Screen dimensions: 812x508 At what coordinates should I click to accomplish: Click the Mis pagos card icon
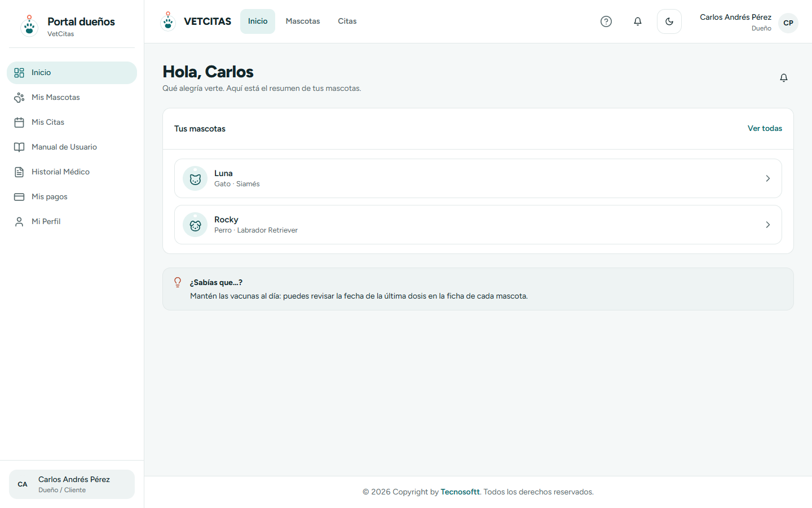(19, 197)
